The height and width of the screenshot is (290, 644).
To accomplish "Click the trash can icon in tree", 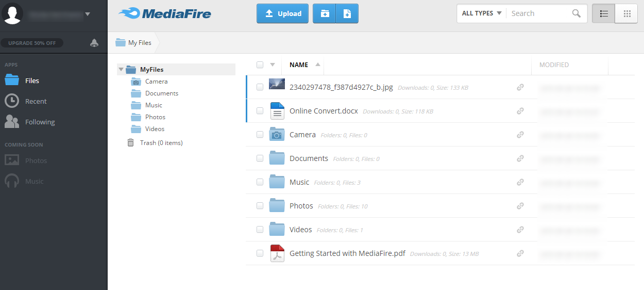I will pos(131,142).
